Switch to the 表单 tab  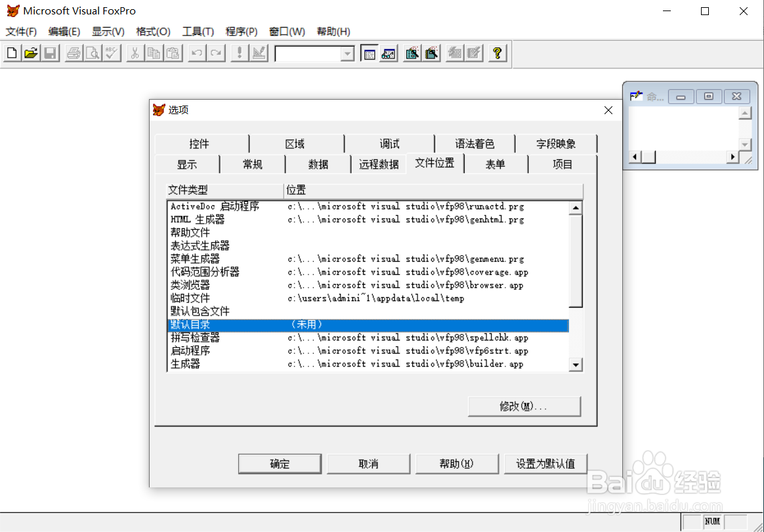click(x=496, y=164)
